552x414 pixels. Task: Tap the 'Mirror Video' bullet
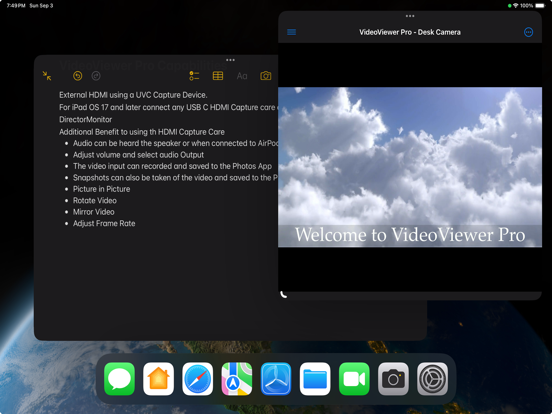94,212
